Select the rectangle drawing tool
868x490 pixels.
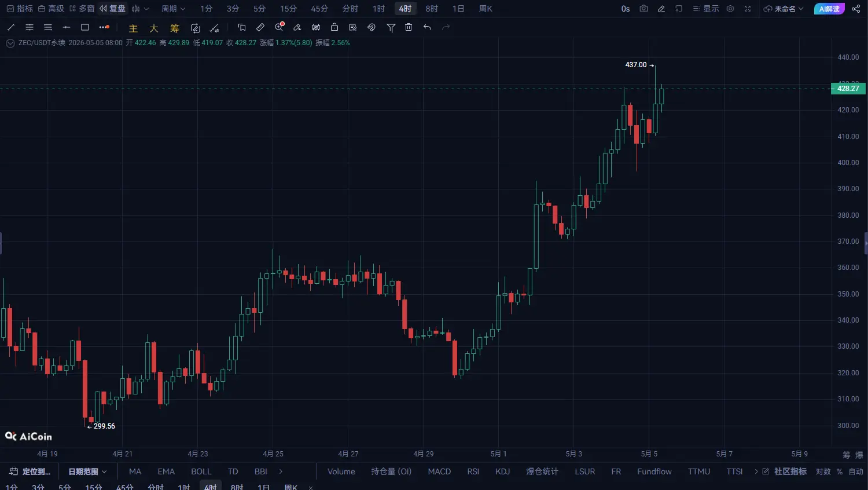click(x=85, y=27)
